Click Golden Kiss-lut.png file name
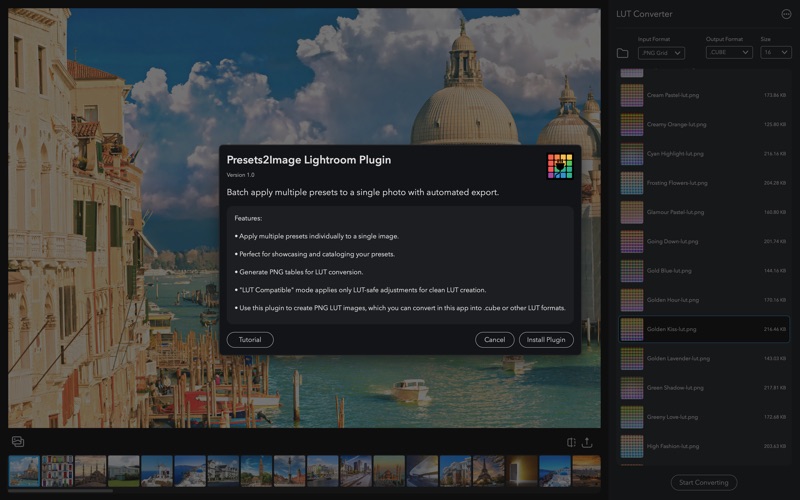Viewport: 800px width, 500px height. 671,330
